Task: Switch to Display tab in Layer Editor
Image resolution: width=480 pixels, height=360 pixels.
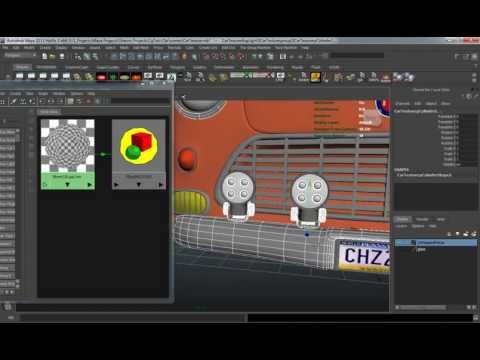Action: (x=402, y=219)
